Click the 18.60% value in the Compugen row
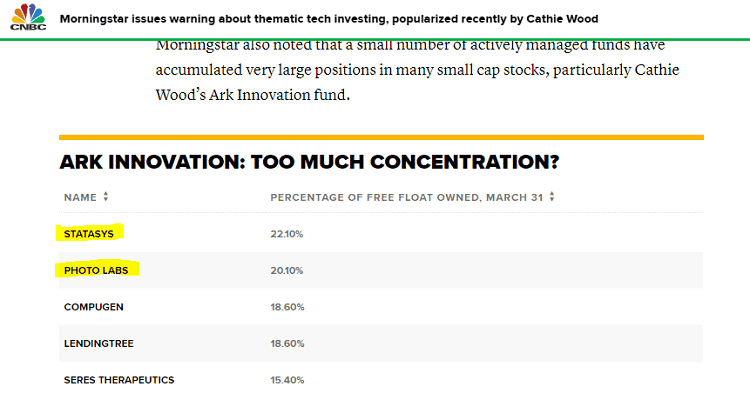 coord(287,307)
